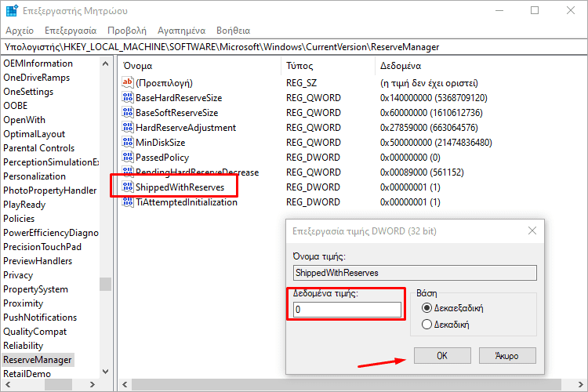This screenshot has height=392, width=588.
Task: Click the Δεδομένα τιμής input field
Action: point(347,310)
